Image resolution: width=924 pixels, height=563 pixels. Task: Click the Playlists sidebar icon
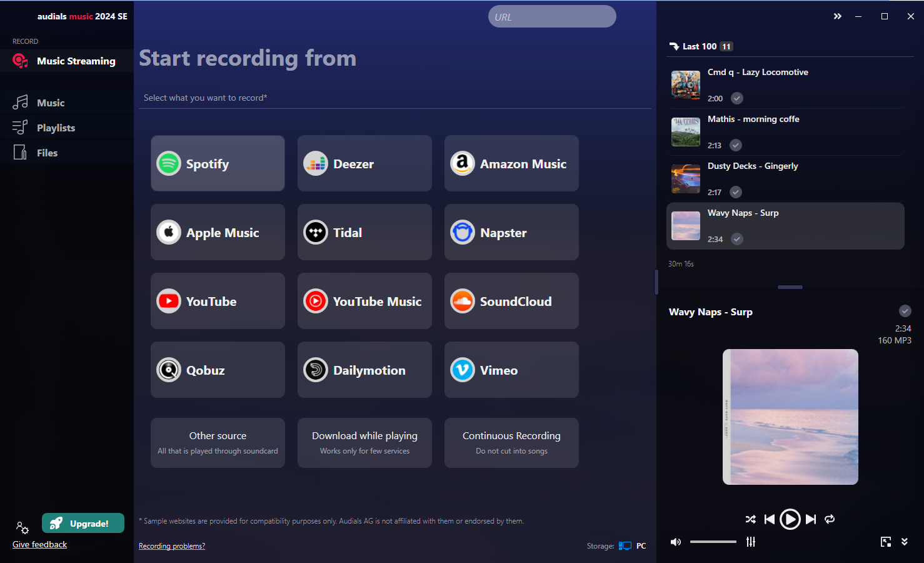click(20, 128)
